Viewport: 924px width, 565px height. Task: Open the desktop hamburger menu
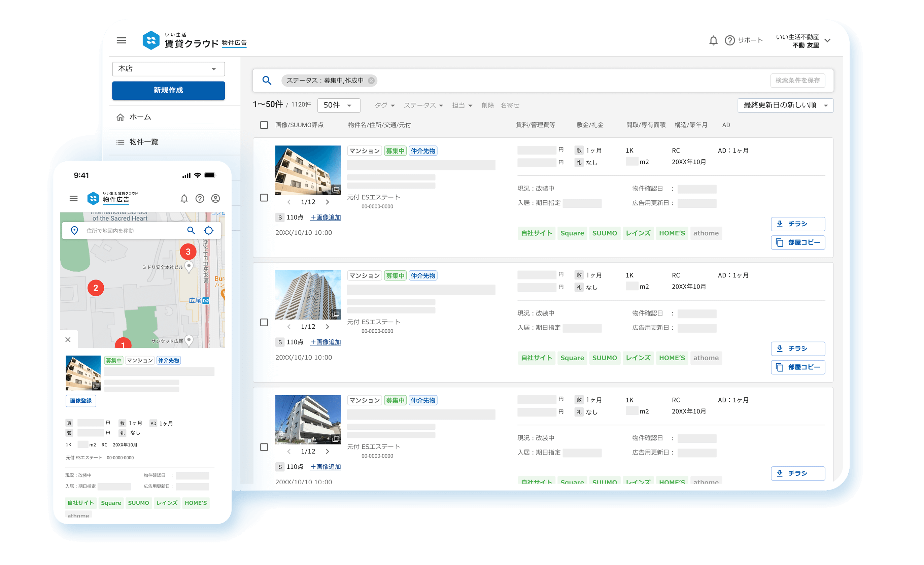[121, 40]
